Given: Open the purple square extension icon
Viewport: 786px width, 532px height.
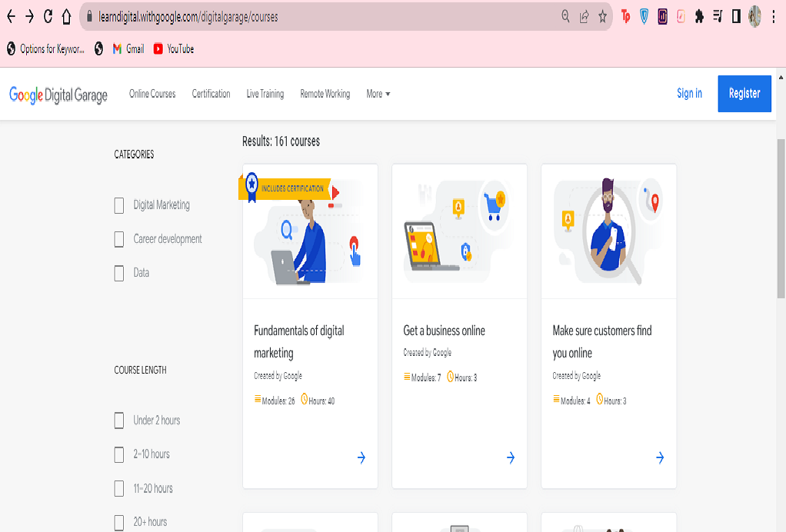Looking at the screenshot, I should pos(662,17).
